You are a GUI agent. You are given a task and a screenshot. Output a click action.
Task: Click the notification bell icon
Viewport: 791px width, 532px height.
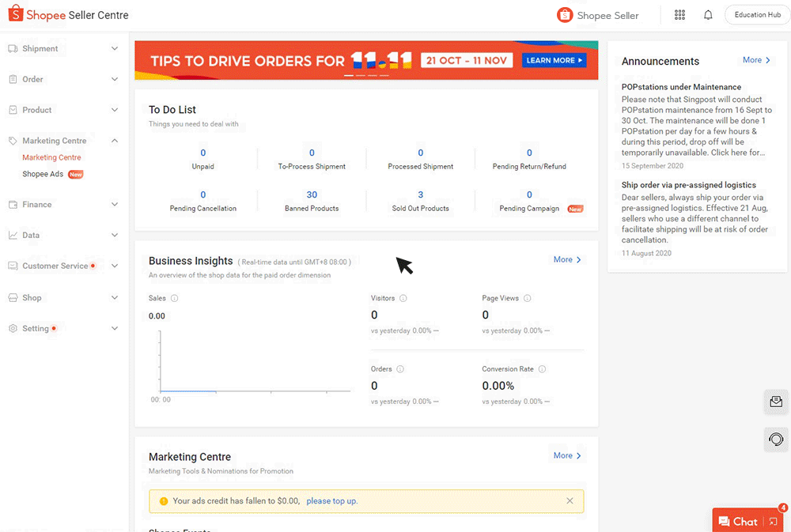708,15
